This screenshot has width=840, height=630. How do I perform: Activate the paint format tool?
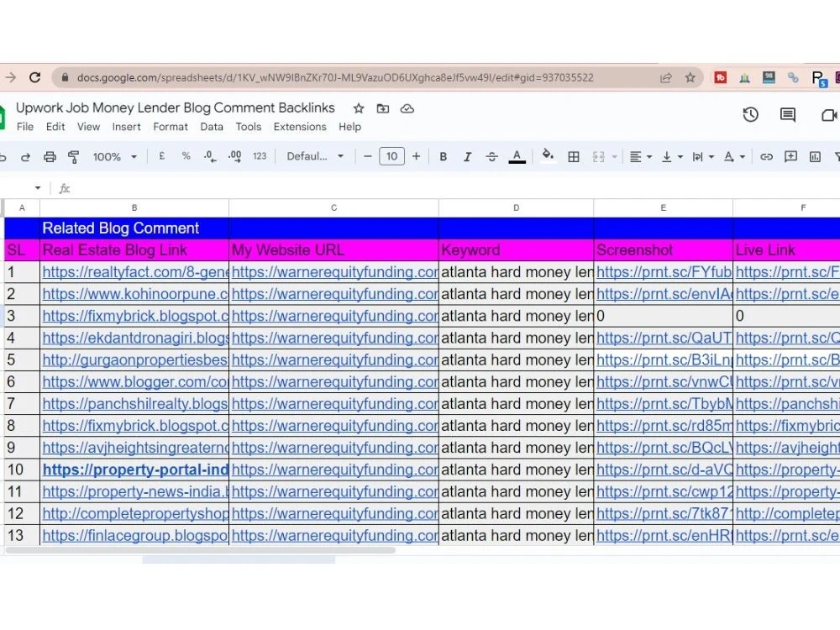click(73, 157)
